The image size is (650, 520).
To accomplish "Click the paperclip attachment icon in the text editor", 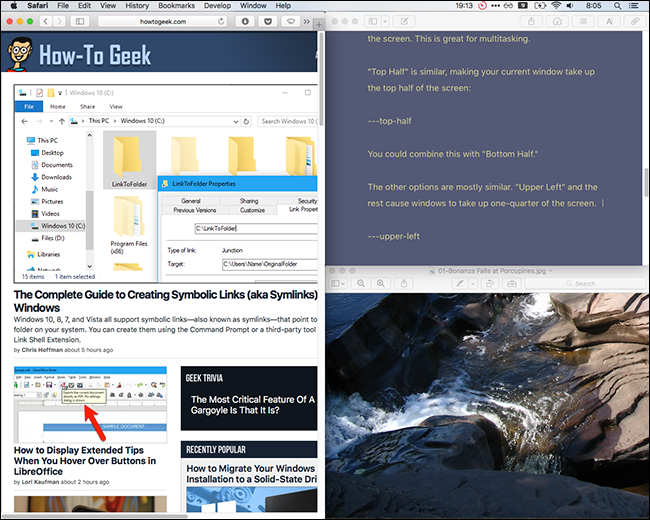I will coord(635,21).
